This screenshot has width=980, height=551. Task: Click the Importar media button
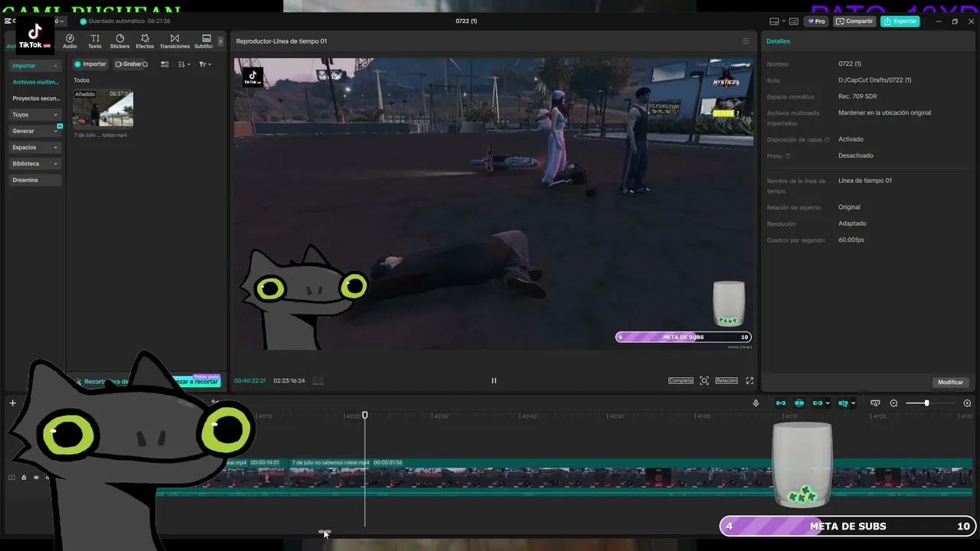pos(90,64)
